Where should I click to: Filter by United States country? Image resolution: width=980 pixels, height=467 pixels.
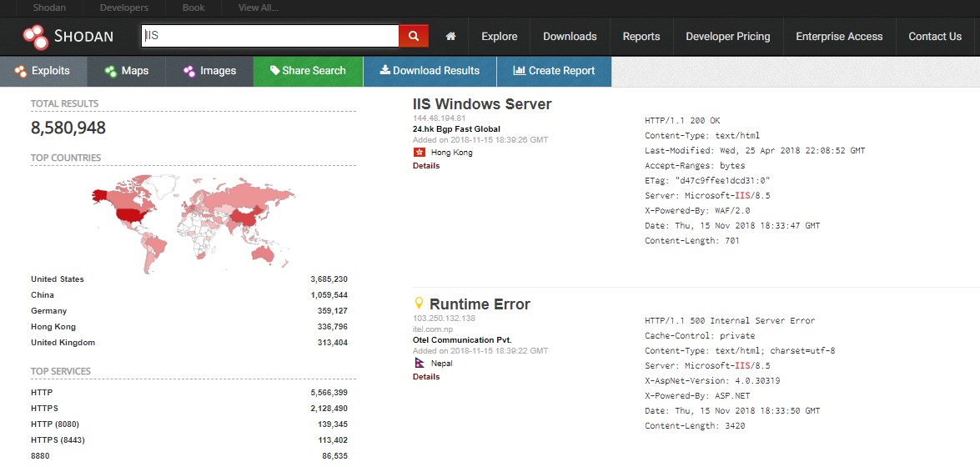[x=57, y=279]
